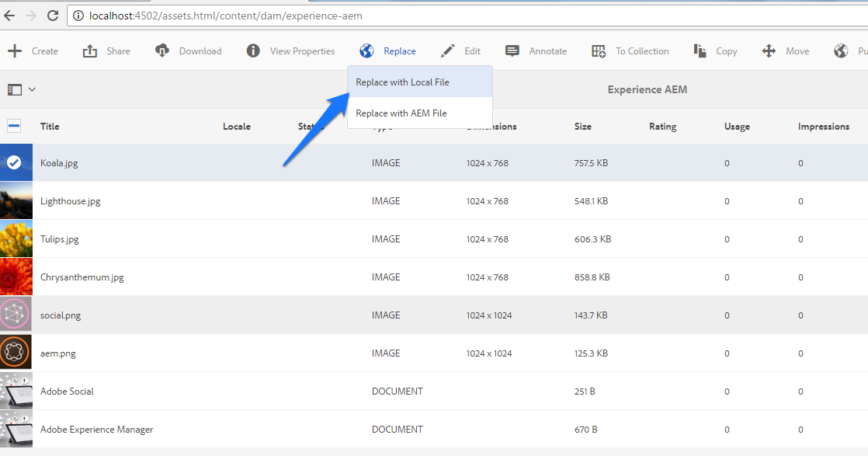868x456 pixels.
Task: Click the Share icon in the toolbar
Action: [89, 50]
